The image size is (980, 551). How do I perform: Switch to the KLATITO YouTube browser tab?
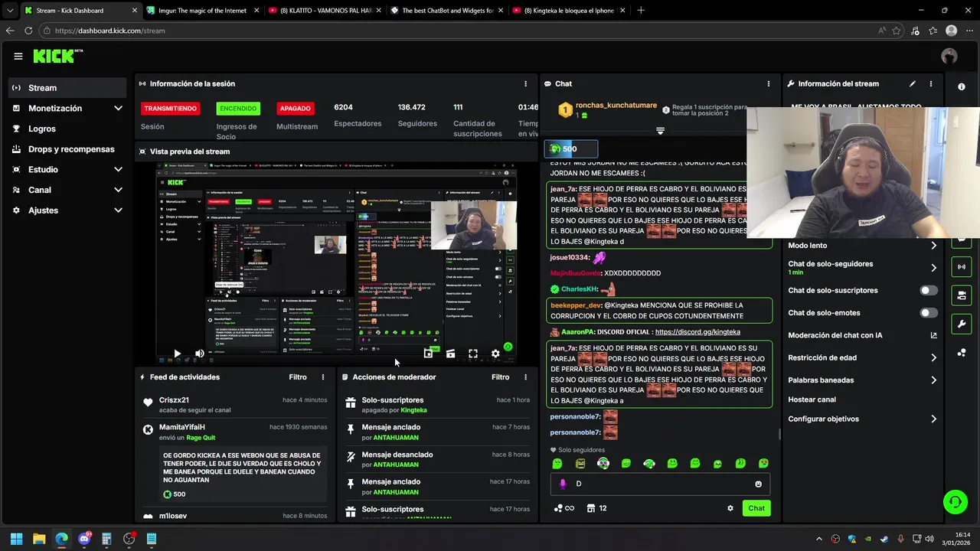coord(323,11)
